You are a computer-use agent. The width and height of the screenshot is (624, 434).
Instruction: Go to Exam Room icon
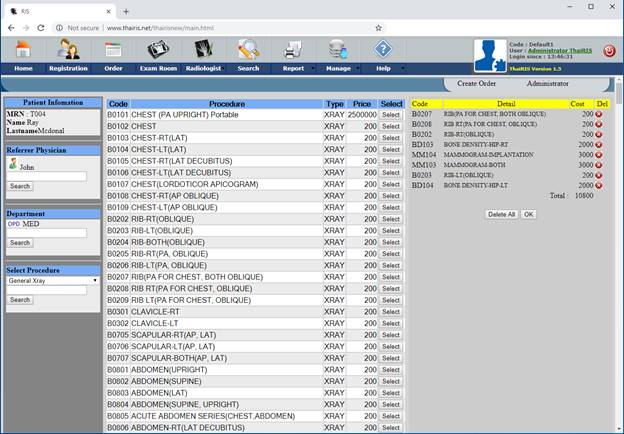(158, 49)
